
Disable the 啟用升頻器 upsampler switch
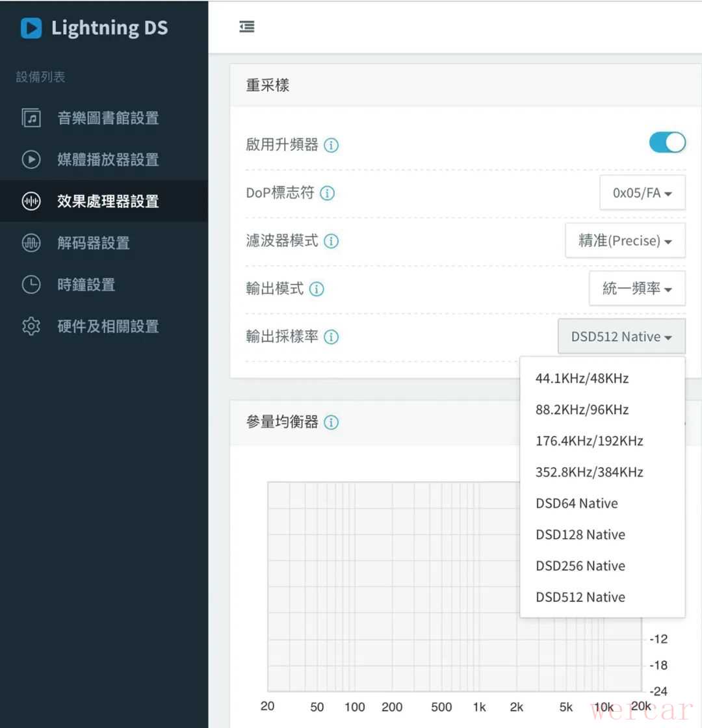click(x=667, y=143)
